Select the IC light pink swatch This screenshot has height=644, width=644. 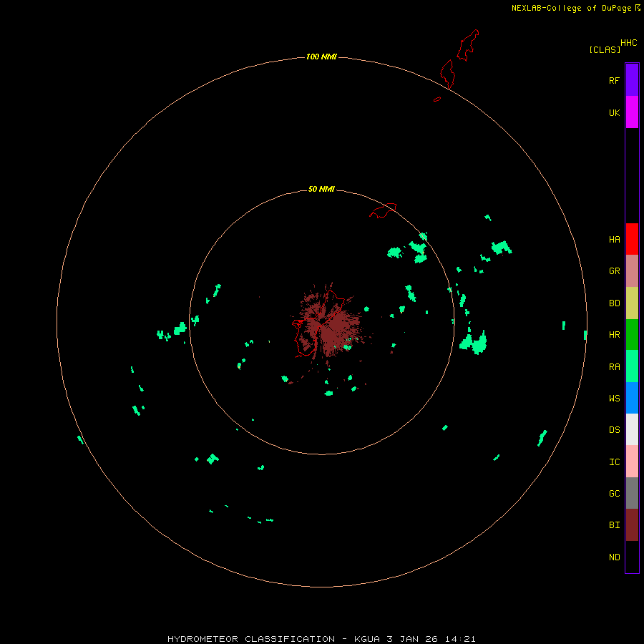click(632, 462)
